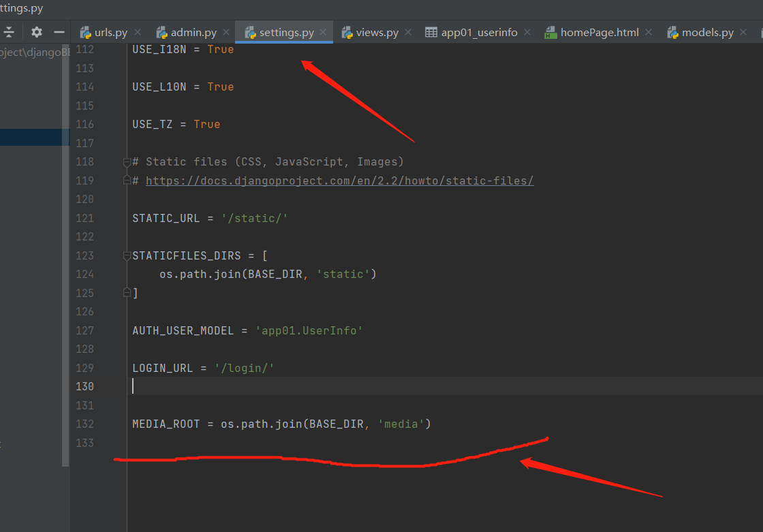Viewport: 763px width, 532px height.
Task: Click on AUTH_USER_MODEL variable
Action: pos(183,330)
